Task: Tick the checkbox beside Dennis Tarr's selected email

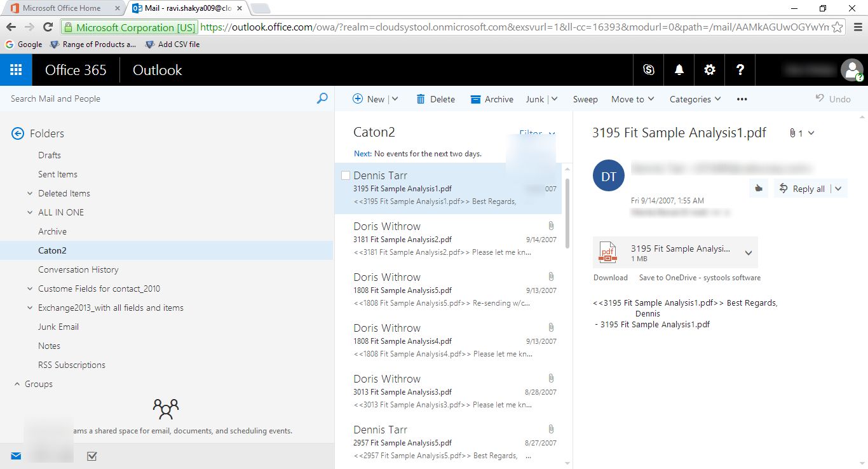Action: [x=346, y=175]
